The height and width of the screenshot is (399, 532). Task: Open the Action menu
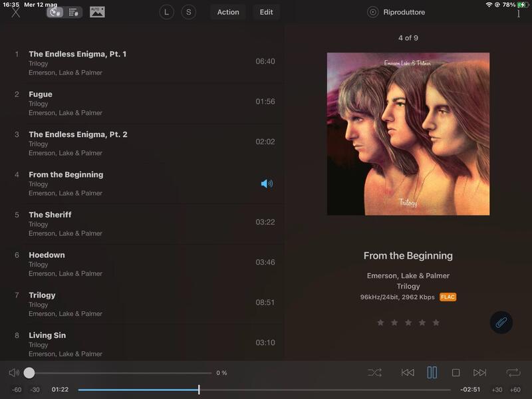(x=228, y=12)
